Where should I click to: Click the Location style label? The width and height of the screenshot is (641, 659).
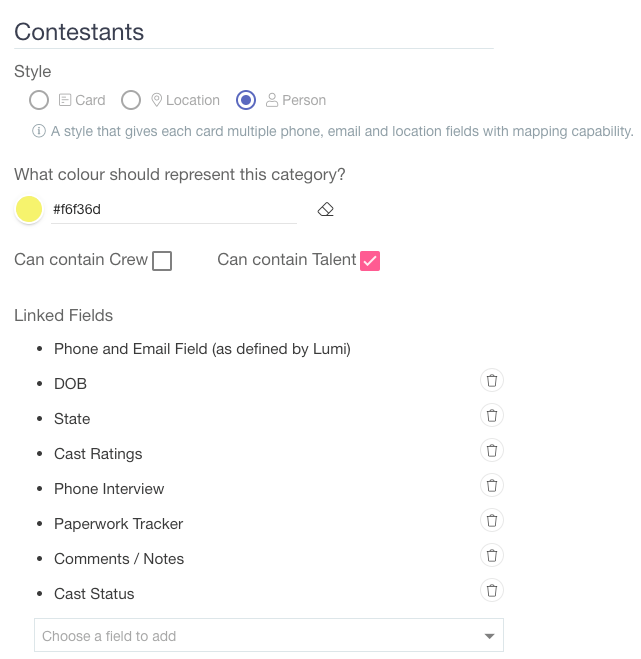(x=193, y=100)
